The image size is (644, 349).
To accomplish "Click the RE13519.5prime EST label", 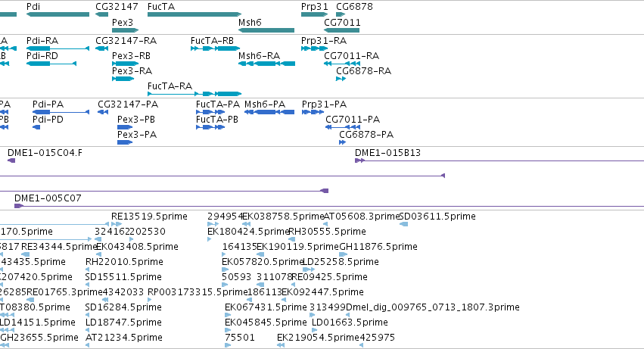I will [149, 217].
